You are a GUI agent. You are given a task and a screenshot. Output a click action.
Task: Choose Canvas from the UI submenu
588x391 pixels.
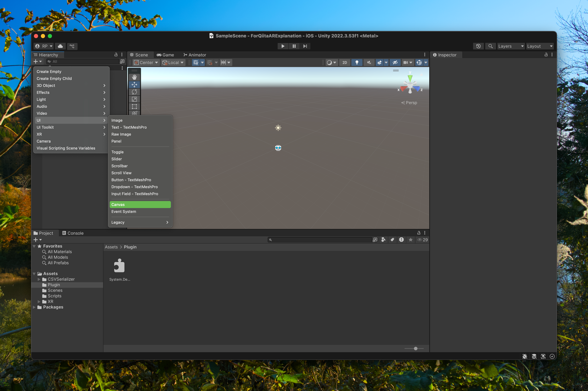click(x=140, y=205)
